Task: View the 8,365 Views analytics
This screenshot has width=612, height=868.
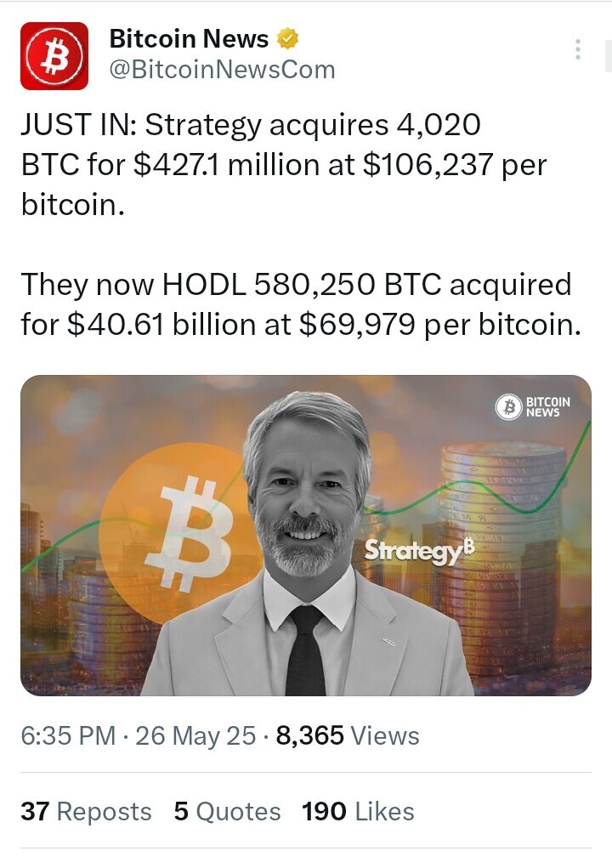Action: [x=348, y=735]
